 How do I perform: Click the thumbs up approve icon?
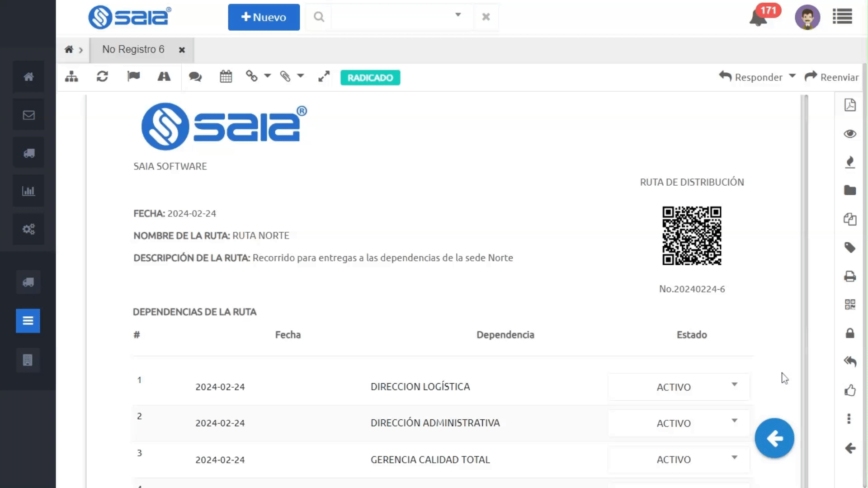850,390
